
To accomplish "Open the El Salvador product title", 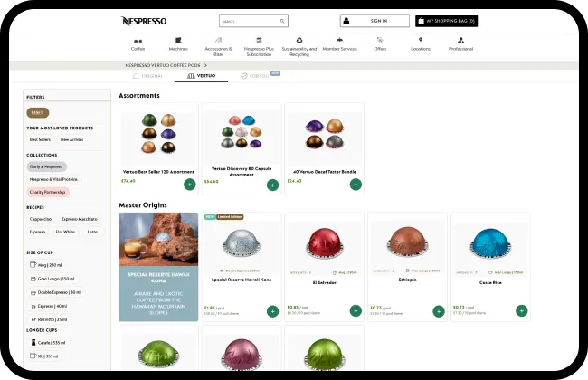I will coord(325,283).
